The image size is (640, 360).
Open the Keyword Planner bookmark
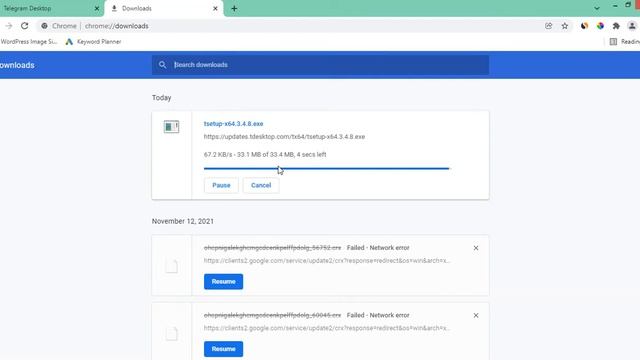pyautogui.click(x=93, y=42)
